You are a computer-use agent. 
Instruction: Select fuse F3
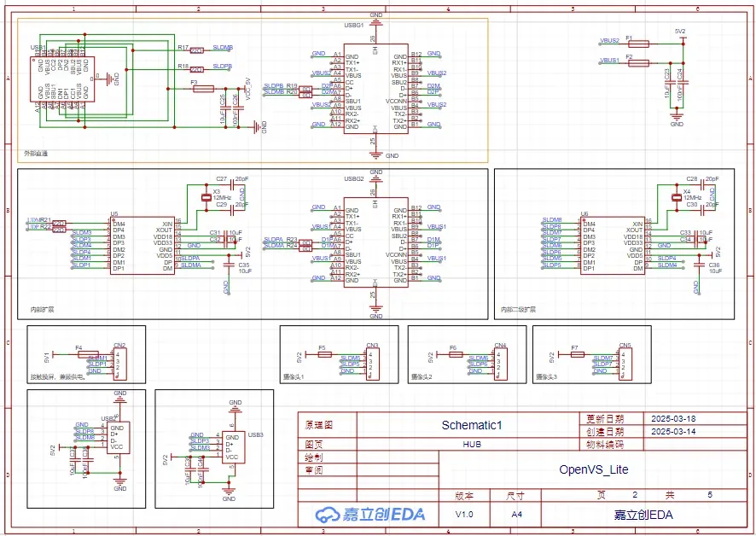[x=202, y=89]
